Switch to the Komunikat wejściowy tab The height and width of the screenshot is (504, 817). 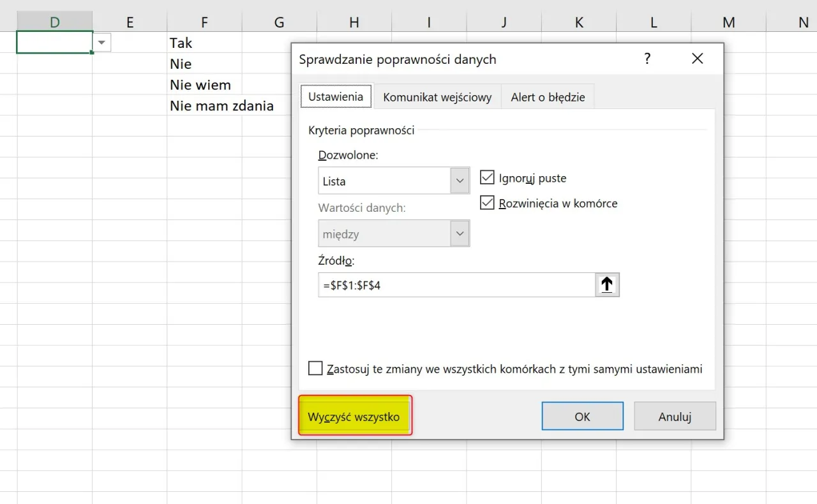437,98
